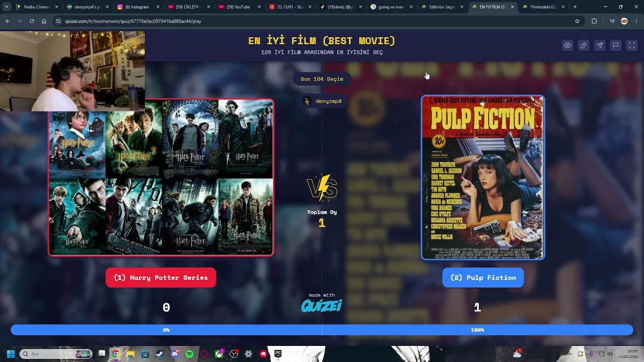Open Opera GX from the taskbar
644x362 pixels.
coord(204,354)
